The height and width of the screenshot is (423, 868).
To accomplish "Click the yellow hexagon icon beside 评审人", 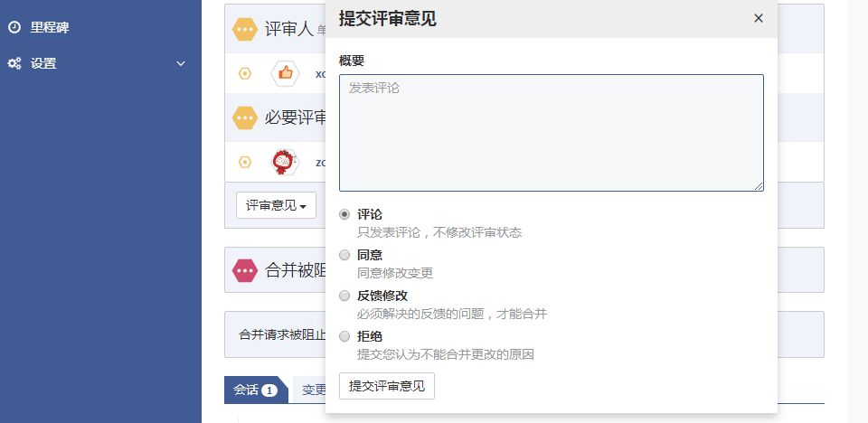I will coord(245,30).
